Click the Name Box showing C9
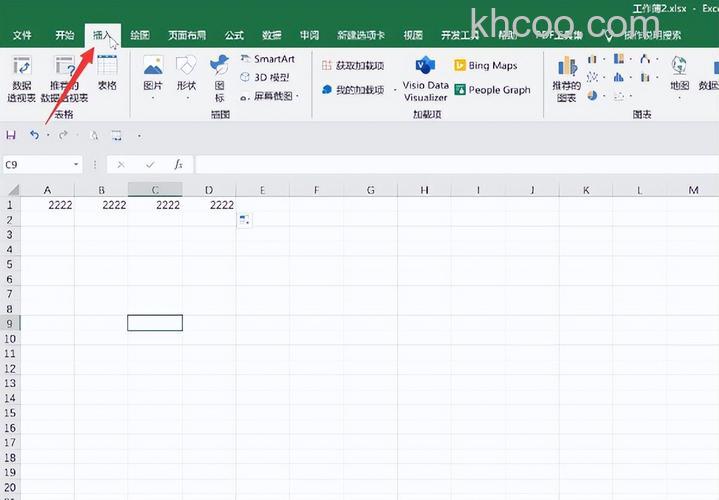The width and height of the screenshot is (719, 500). click(x=37, y=165)
